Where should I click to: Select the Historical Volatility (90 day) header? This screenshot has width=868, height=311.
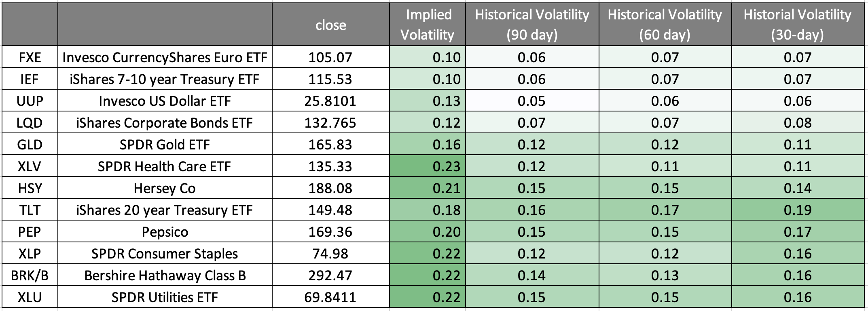(532, 25)
